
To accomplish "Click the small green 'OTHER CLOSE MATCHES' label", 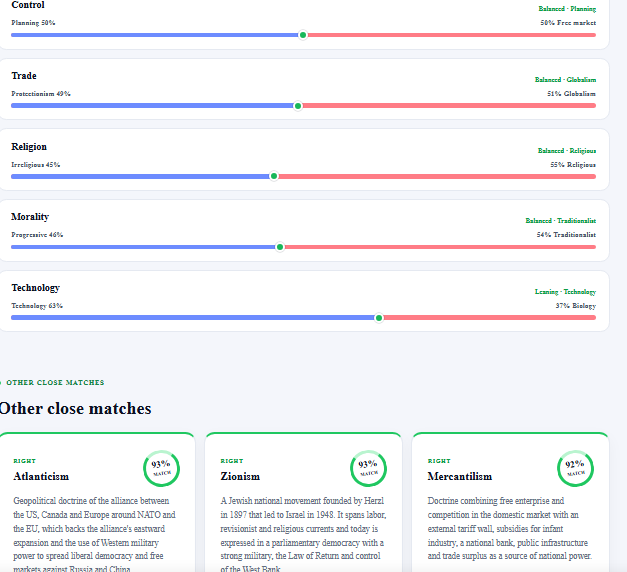I will (x=55, y=382).
